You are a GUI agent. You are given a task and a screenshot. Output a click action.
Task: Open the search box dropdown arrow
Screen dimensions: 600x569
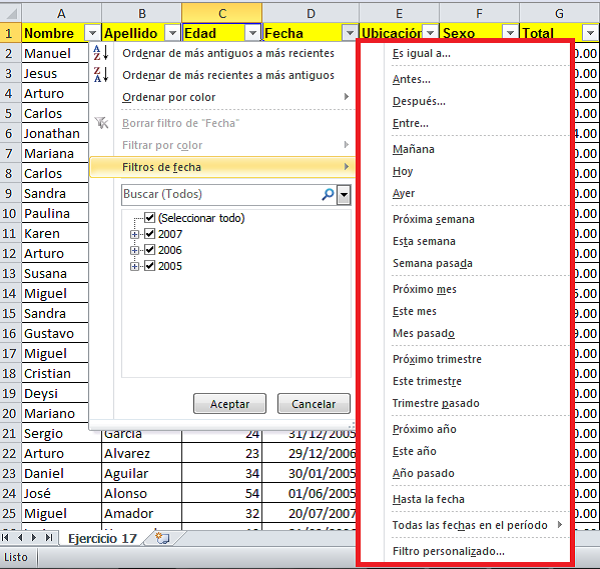[344, 194]
